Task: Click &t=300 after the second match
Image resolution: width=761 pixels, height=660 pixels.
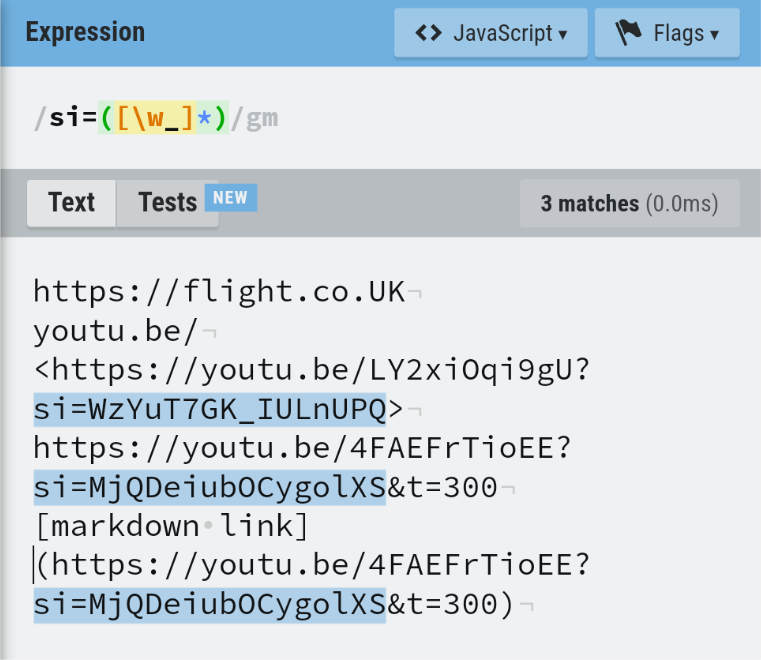Action: [x=441, y=488]
